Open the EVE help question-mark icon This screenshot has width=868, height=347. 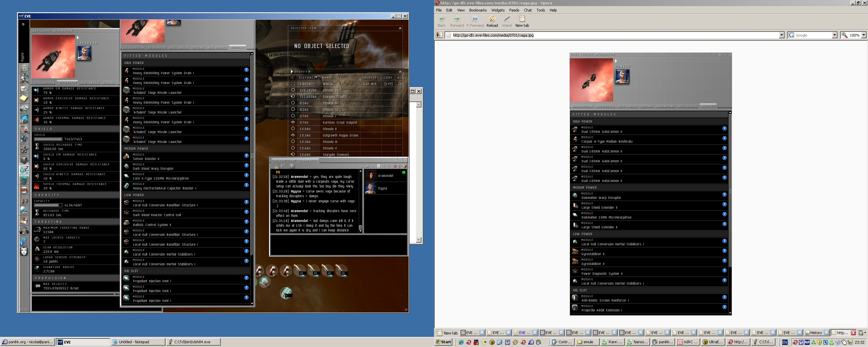[24, 241]
